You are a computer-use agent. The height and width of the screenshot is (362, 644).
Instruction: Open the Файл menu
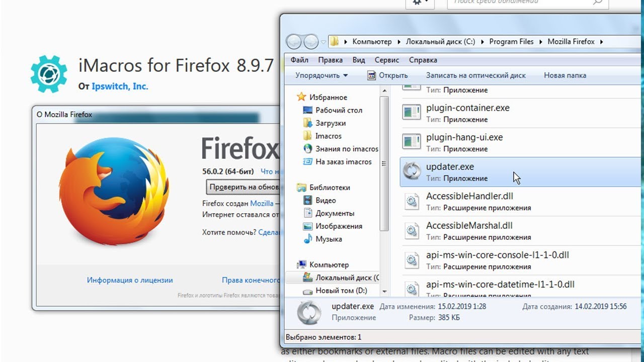tap(299, 60)
